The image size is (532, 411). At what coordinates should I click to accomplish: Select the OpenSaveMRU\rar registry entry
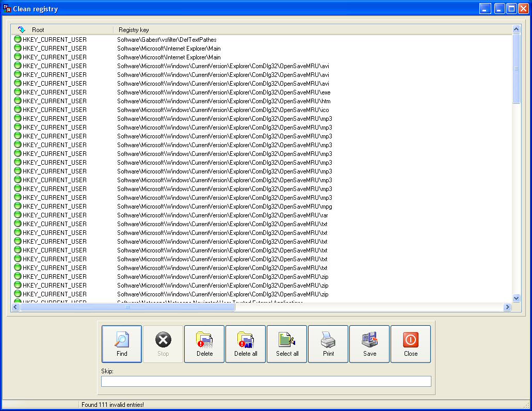(222, 215)
